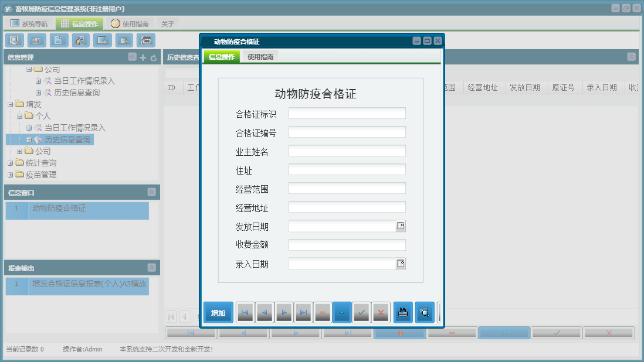Click the print icon in the dialog toolbar
The height and width of the screenshot is (362, 644).
[x=403, y=312]
